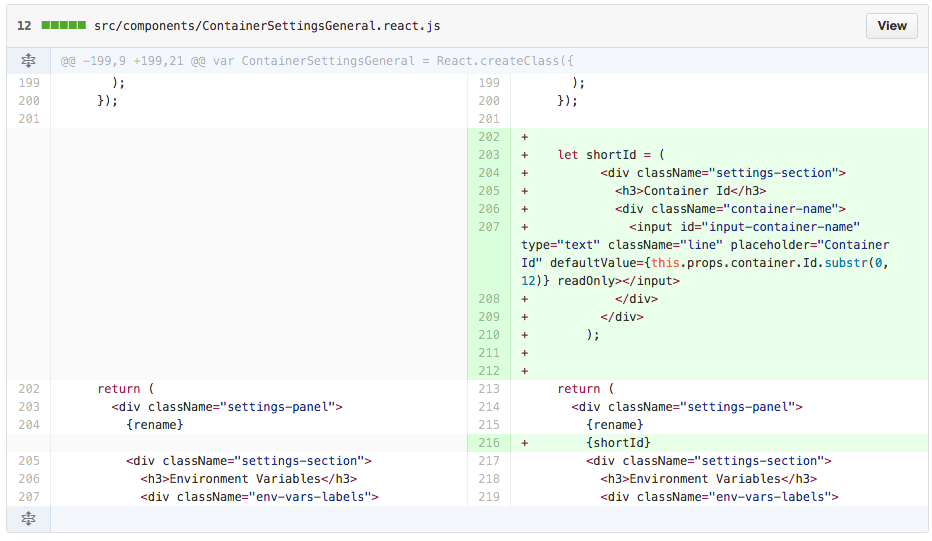Click the plus marker beside {shortId}

click(x=525, y=443)
